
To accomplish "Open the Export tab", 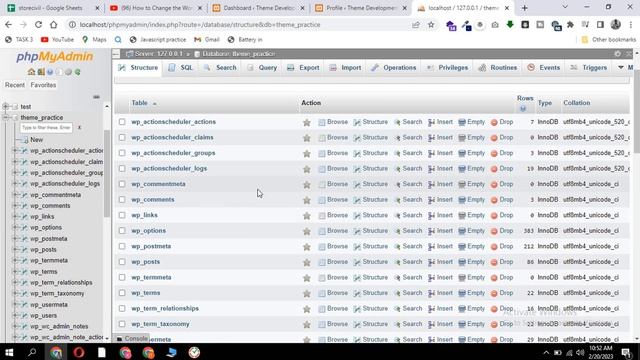I will coord(303,68).
